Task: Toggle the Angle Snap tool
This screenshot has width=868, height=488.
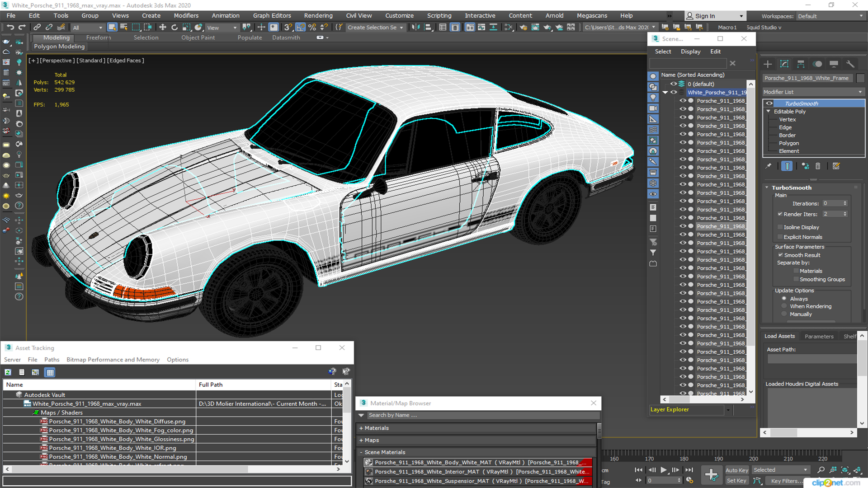Action: pos(300,27)
